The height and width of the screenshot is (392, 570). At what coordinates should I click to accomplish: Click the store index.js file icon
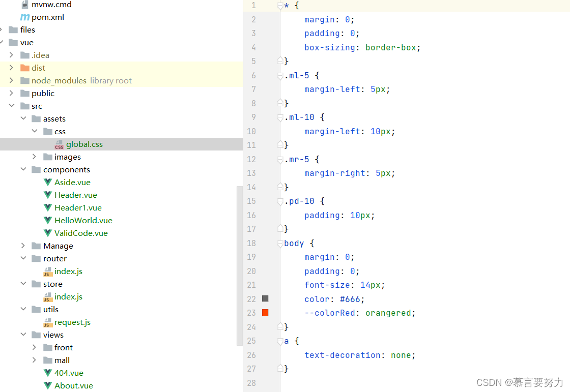coord(48,297)
